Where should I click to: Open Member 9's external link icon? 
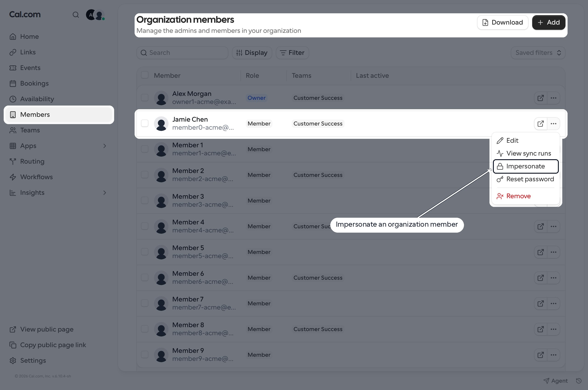(x=540, y=355)
